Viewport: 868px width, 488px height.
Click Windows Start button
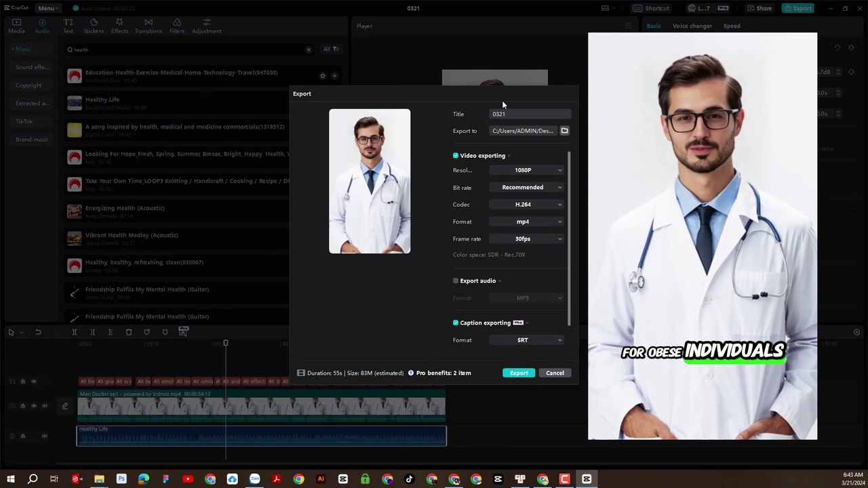[x=10, y=479]
